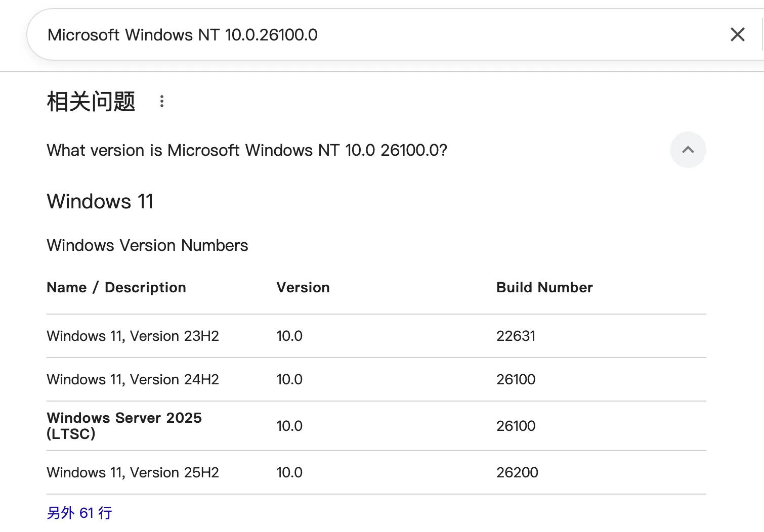The width and height of the screenshot is (764, 532).
Task: Focus the search box containing Microsoft Windows NT 10.0.26100.0
Action: (x=354, y=35)
